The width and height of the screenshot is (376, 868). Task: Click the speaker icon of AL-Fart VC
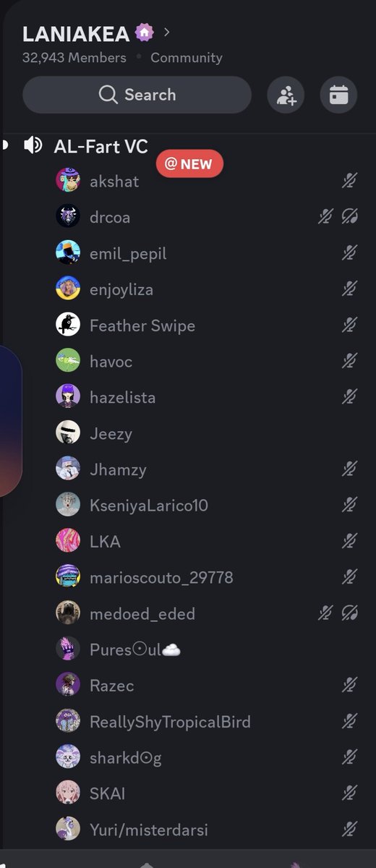[x=33, y=145]
